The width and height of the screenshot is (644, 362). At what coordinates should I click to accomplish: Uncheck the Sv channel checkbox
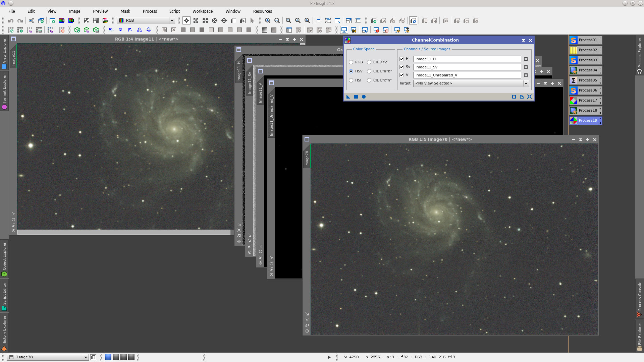point(401,67)
